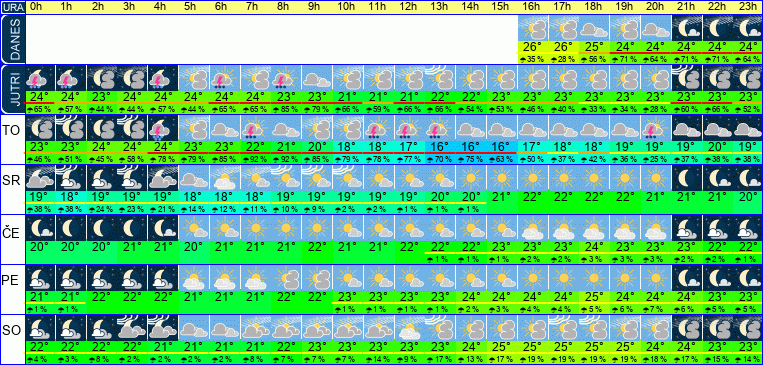Click the DANES 21h night cloud icon
The height and width of the screenshot is (365, 763).
686,28
